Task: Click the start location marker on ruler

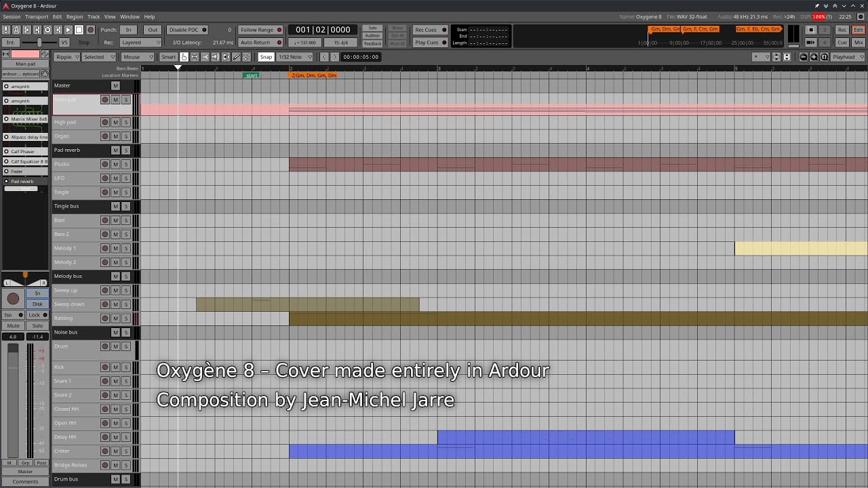Action: click(x=251, y=75)
